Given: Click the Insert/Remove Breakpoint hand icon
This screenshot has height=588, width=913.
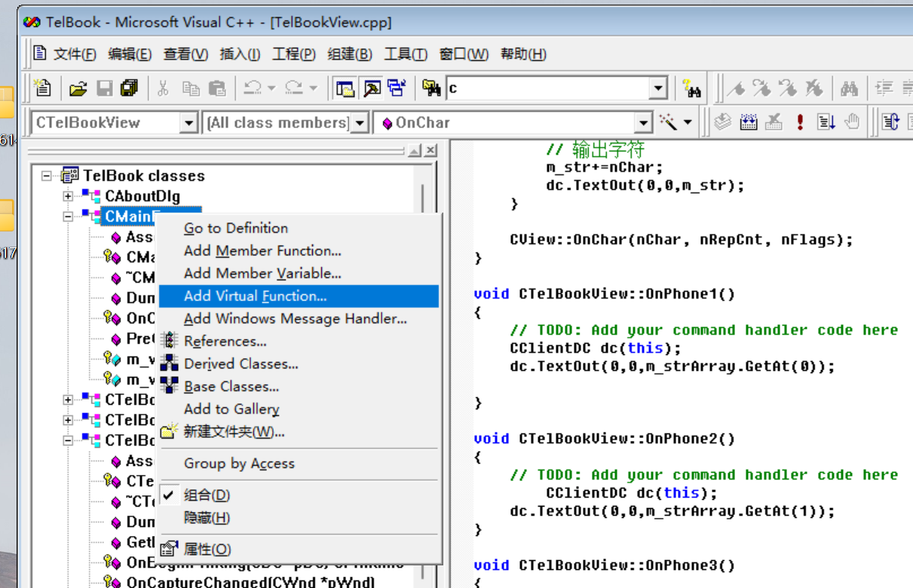Looking at the screenshot, I should coord(851,122).
